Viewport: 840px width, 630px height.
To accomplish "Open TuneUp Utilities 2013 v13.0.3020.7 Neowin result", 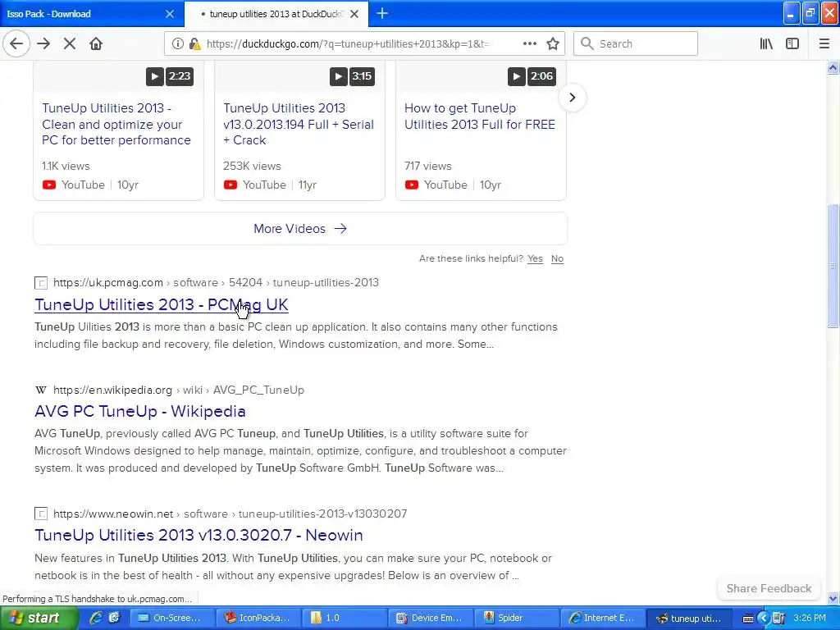I will [x=199, y=535].
